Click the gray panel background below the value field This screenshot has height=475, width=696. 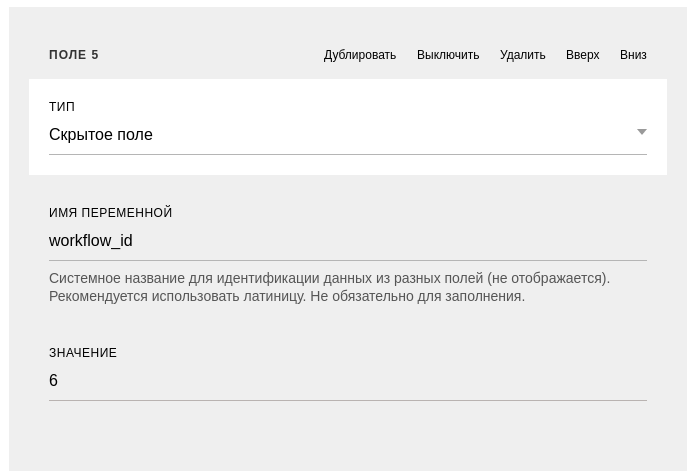(x=348, y=437)
